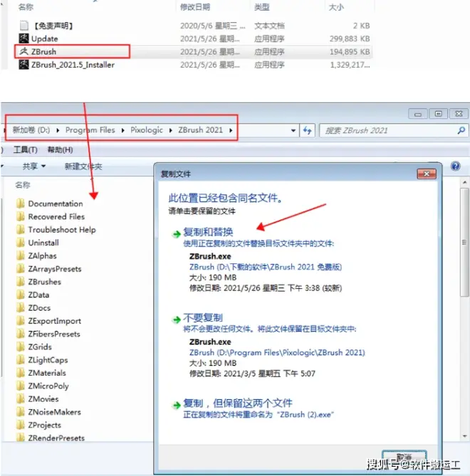Expand the arrow after Program Files breadcrumb
470x476 pixels.
(x=122, y=130)
